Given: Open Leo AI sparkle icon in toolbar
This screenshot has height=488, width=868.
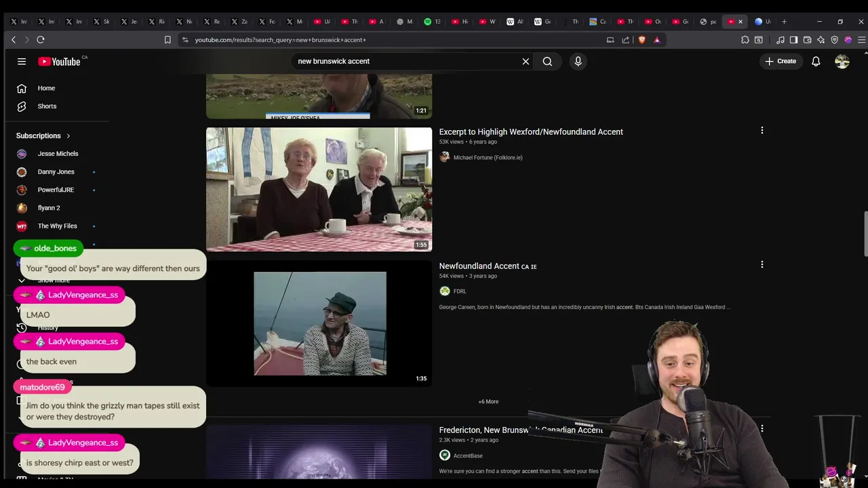Looking at the screenshot, I should [x=821, y=40].
